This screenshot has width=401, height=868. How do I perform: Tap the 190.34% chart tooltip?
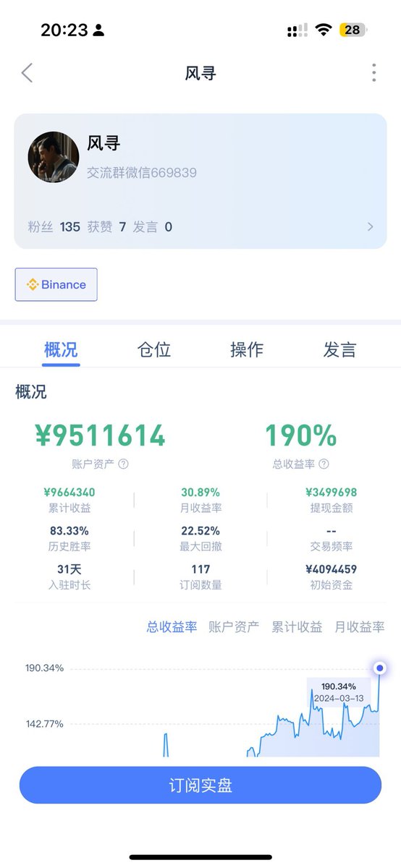coord(339,692)
